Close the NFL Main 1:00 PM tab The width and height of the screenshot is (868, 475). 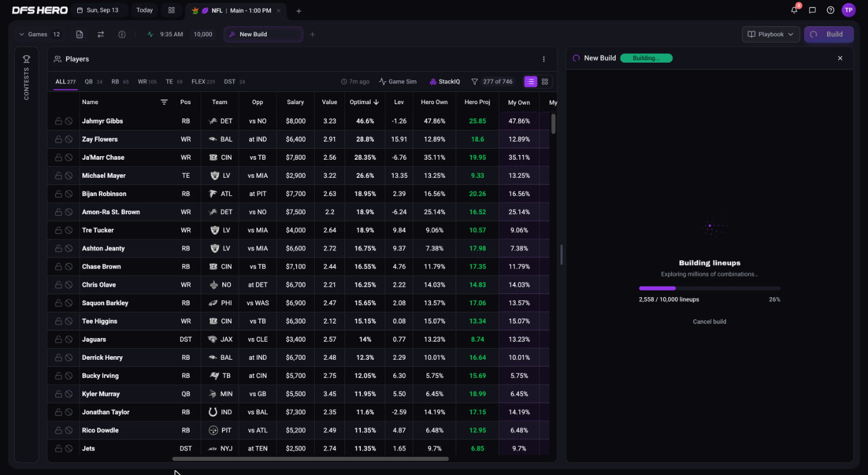[x=278, y=11]
